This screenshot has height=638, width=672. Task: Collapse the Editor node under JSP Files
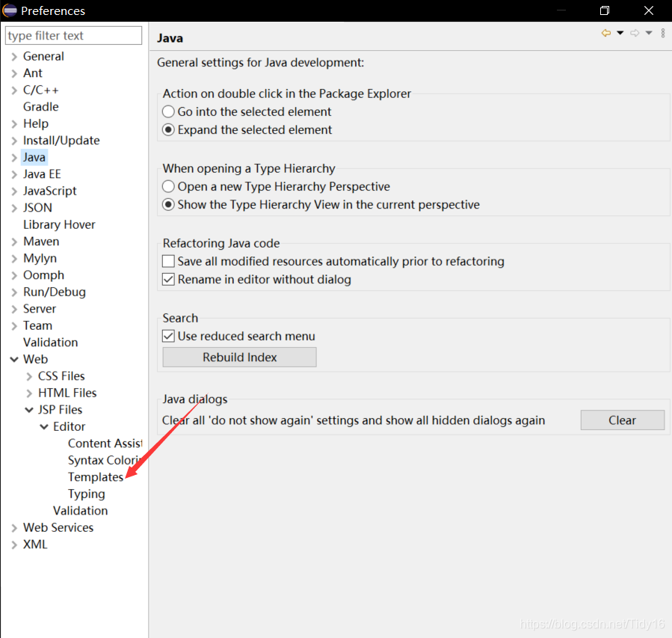44,426
